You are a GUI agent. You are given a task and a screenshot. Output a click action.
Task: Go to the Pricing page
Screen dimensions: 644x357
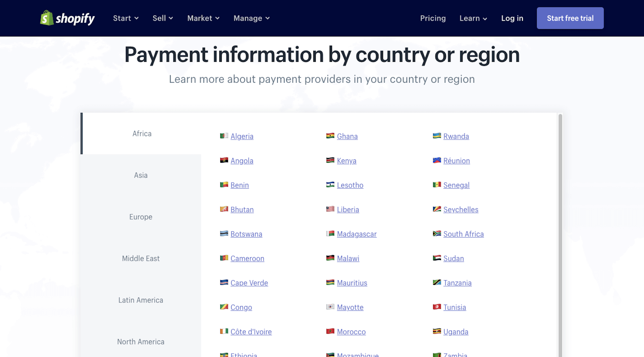[x=433, y=18]
